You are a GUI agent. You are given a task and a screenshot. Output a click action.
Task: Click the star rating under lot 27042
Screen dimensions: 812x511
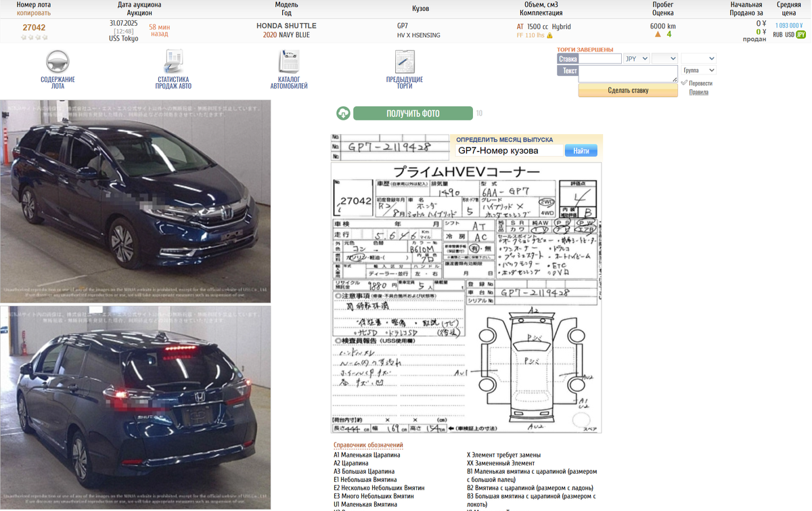(x=34, y=37)
